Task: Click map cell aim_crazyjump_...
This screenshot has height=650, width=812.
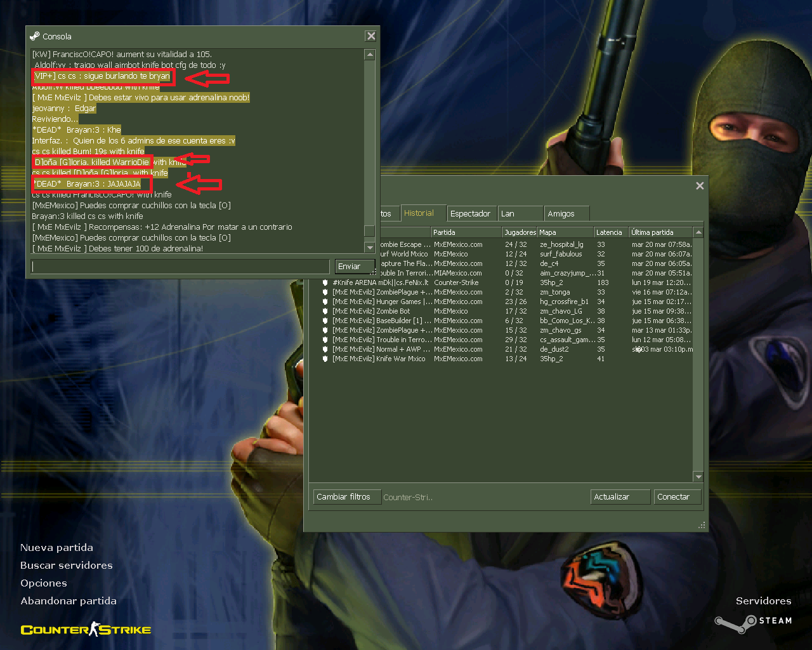Action: click(x=567, y=273)
